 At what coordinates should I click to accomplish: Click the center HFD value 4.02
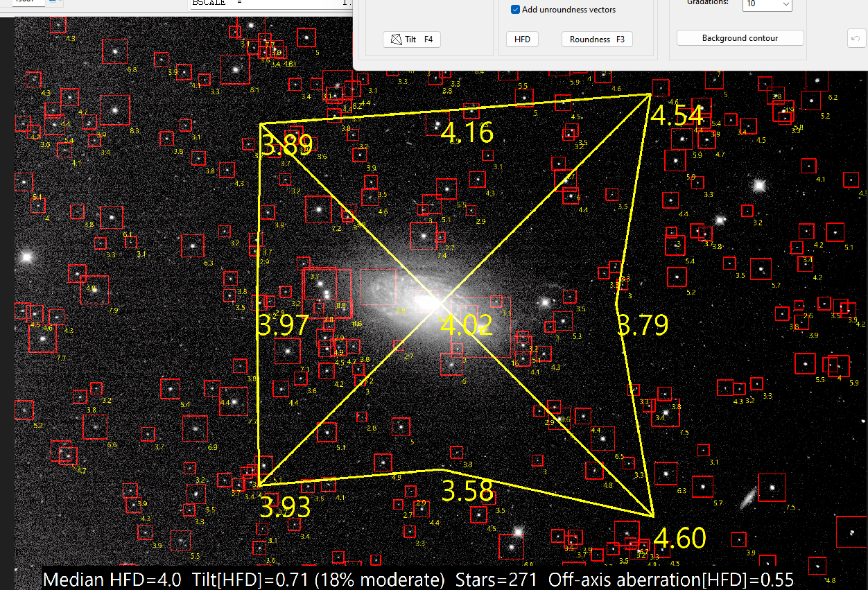[467, 326]
